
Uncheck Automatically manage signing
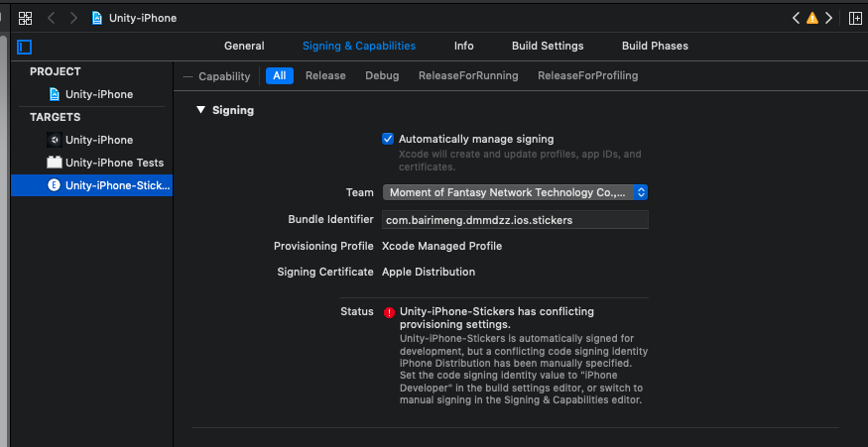coord(388,139)
